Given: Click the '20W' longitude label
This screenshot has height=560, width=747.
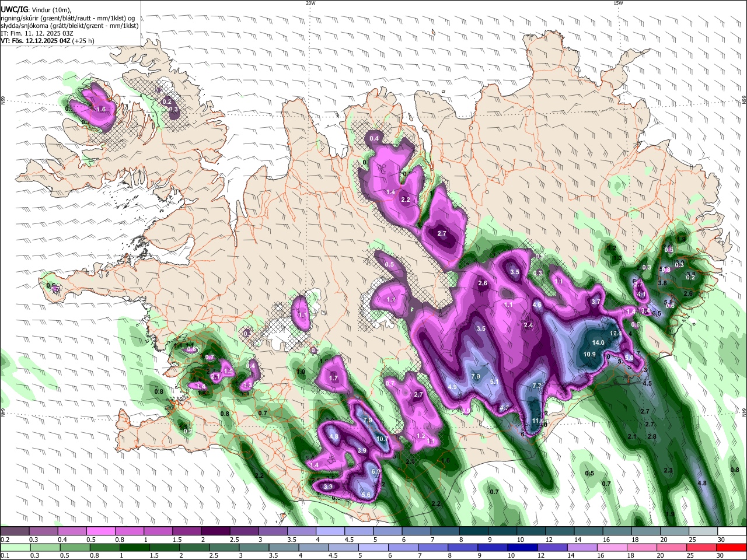Looking at the screenshot, I should click(310, 3).
